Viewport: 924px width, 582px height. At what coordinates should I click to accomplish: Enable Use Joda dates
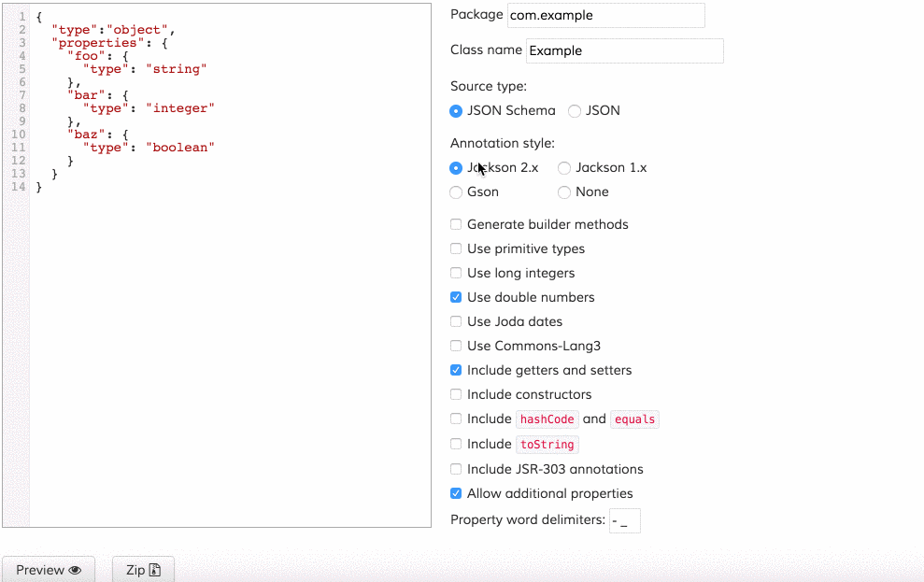[456, 321]
